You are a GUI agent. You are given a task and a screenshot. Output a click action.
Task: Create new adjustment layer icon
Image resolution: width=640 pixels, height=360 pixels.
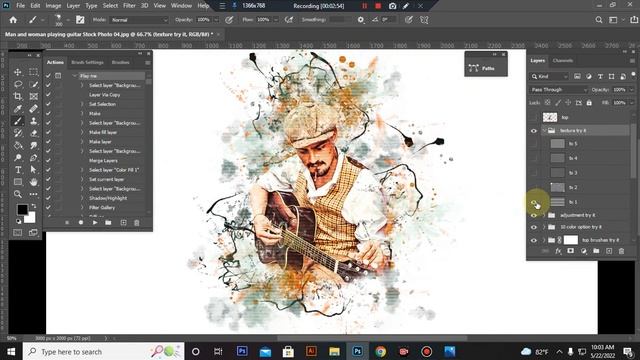coord(584,251)
